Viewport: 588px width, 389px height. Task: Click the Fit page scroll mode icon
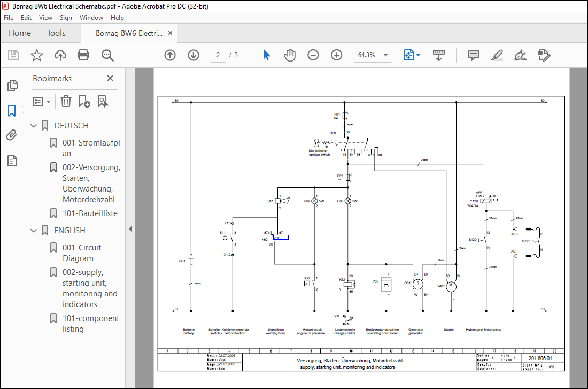click(409, 55)
